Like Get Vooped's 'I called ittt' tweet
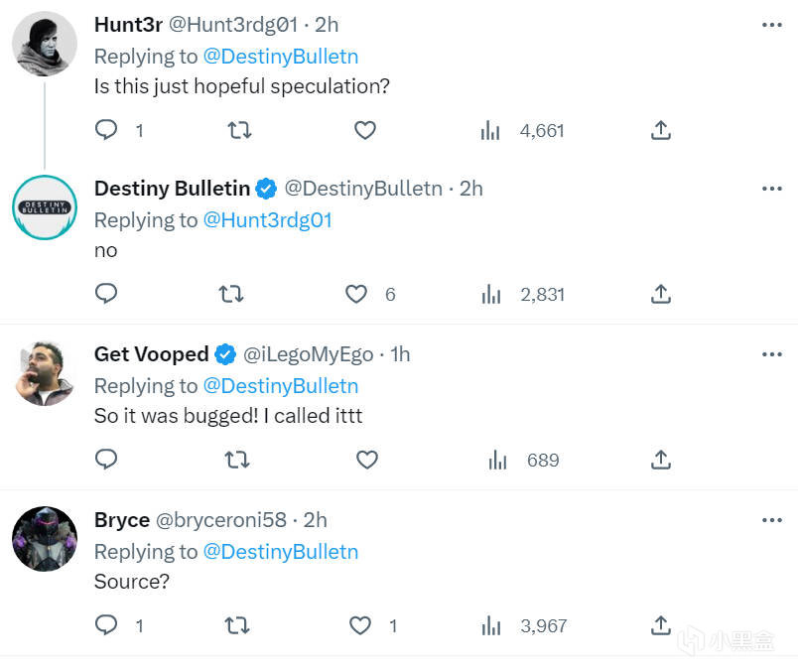Screen dimensions: 798x672 tap(367, 460)
